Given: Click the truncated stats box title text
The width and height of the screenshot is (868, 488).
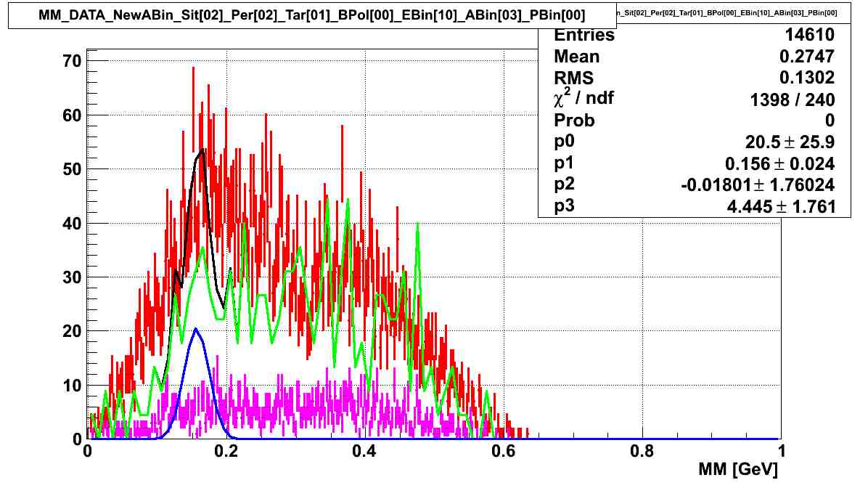Looking at the screenshot, I should click(726, 13).
